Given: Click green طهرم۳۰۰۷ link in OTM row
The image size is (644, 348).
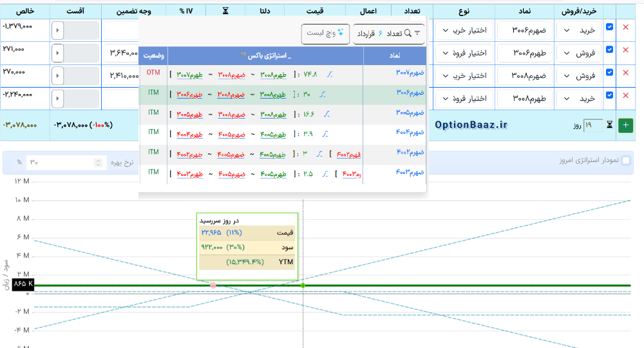Looking at the screenshot, I should 190,75.
